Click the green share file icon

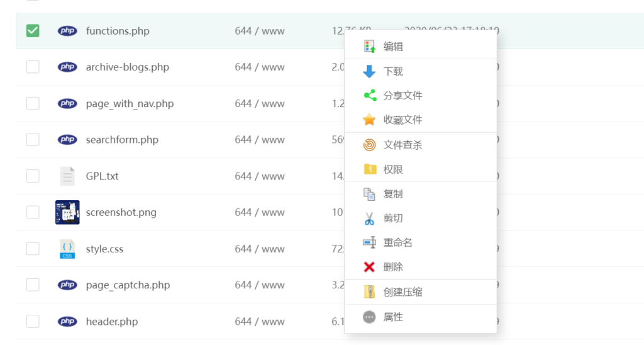pyautogui.click(x=369, y=96)
